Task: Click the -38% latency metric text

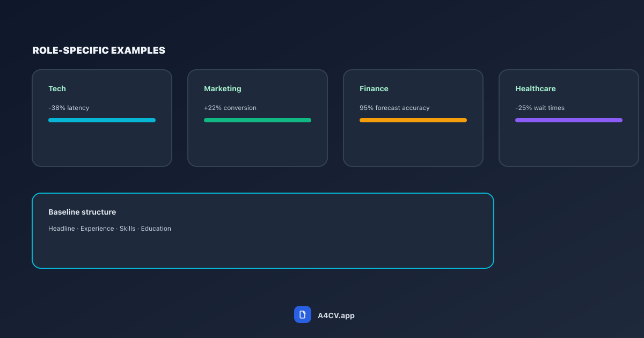Action: (69, 108)
